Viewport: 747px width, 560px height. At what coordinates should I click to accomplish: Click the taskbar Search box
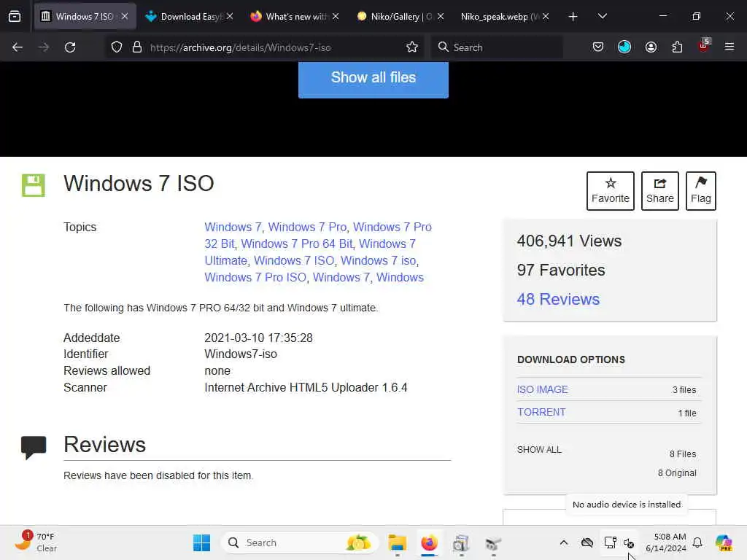point(300,542)
